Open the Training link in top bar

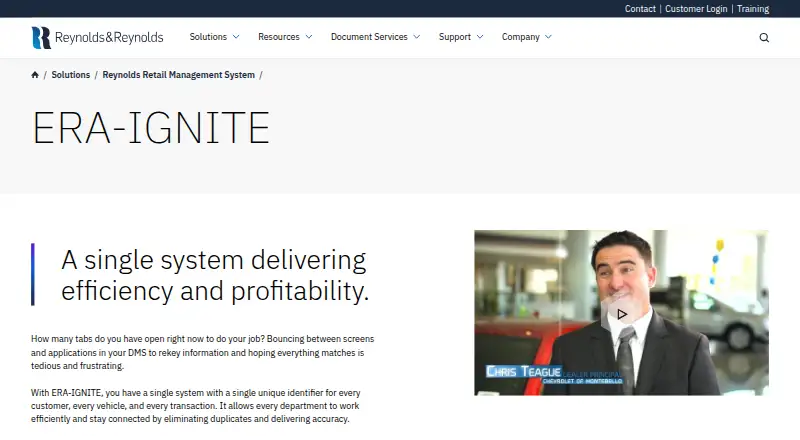(753, 9)
